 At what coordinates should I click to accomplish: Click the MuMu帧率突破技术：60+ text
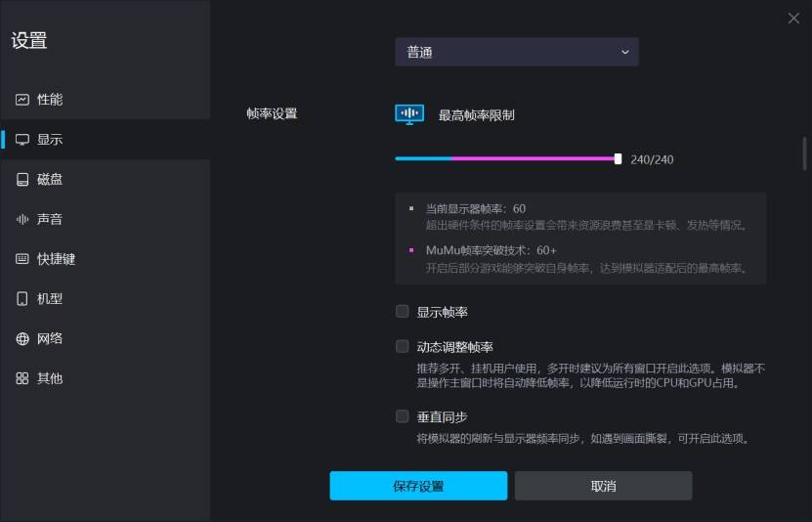pos(491,250)
